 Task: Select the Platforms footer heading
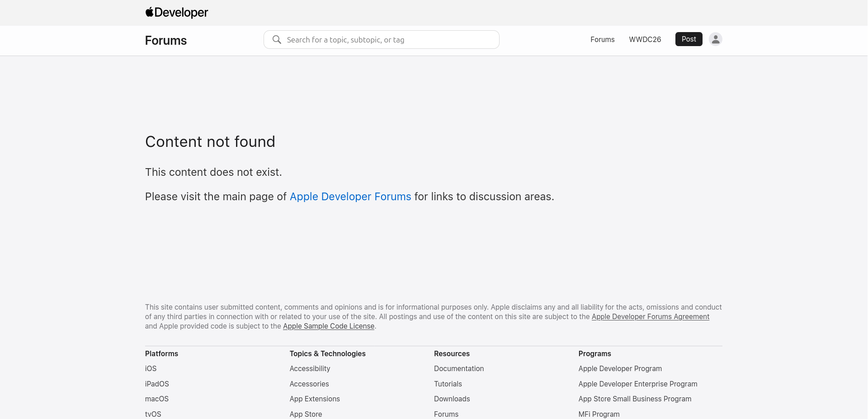tap(161, 353)
